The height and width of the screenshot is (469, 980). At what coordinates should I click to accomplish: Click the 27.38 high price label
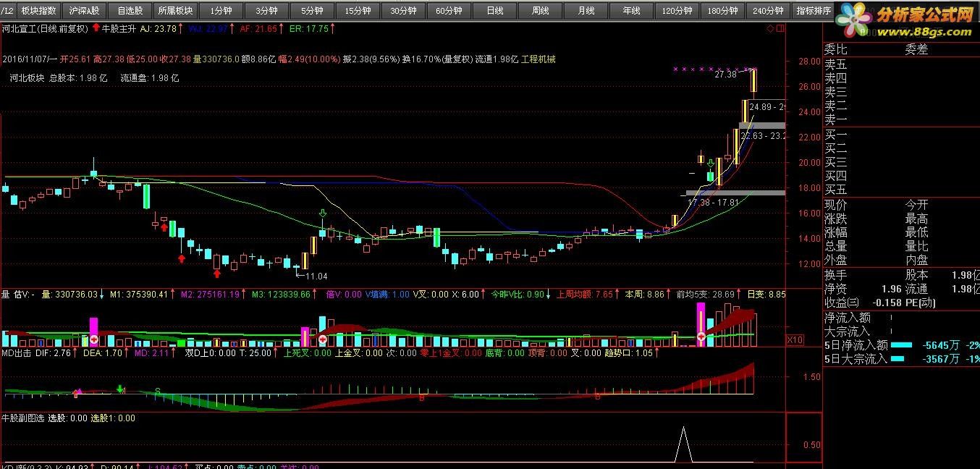[x=725, y=75]
